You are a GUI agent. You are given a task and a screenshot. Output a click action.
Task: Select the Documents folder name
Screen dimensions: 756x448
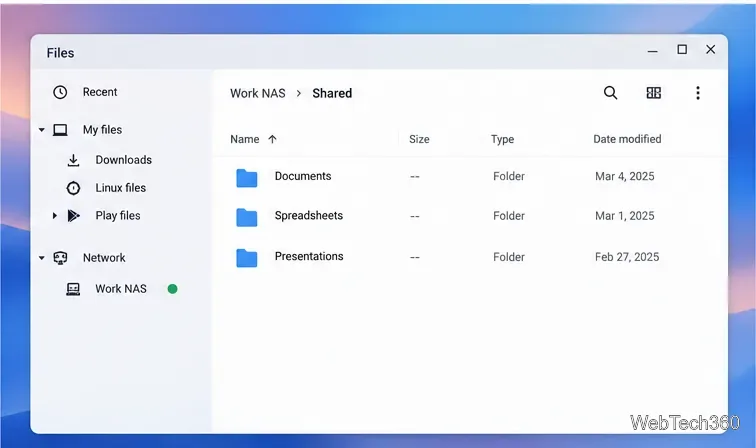(303, 176)
